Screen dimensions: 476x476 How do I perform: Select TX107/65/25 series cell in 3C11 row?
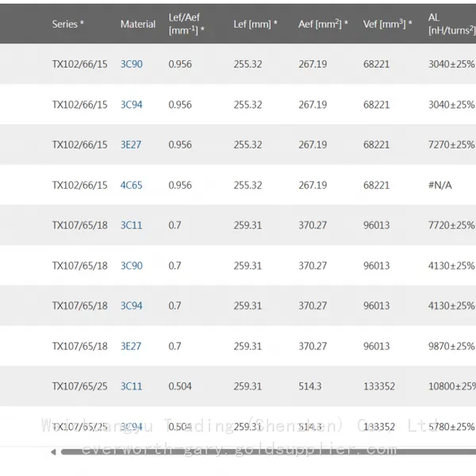[x=80, y=386]
